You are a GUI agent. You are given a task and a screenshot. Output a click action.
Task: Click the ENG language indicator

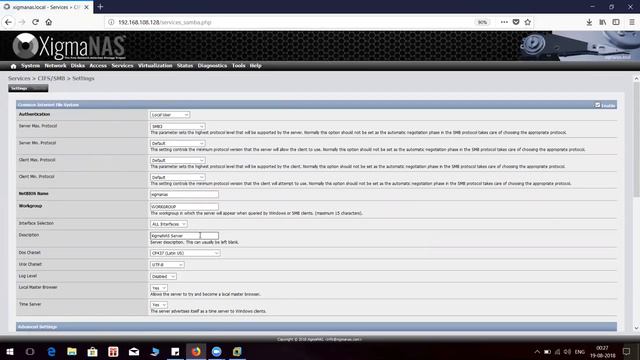[x=580, y=352]
